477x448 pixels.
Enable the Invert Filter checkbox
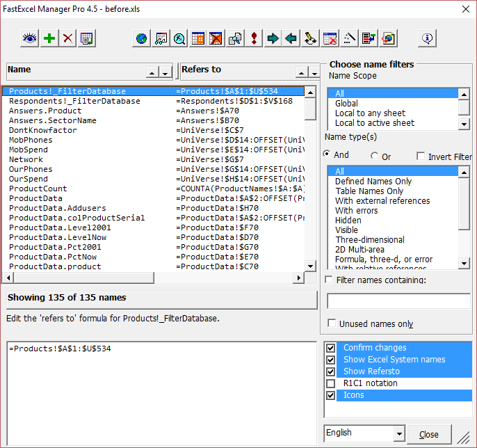421,156
